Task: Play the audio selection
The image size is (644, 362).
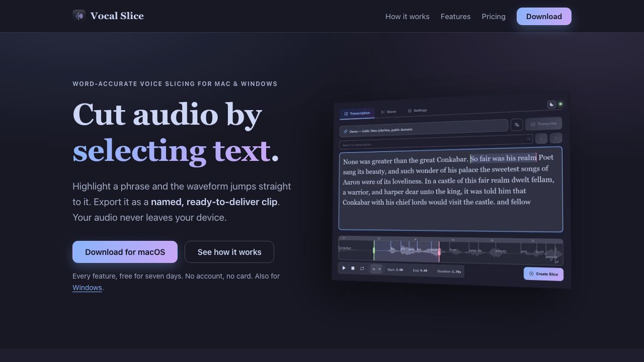Action: click(x=344, y=268)
